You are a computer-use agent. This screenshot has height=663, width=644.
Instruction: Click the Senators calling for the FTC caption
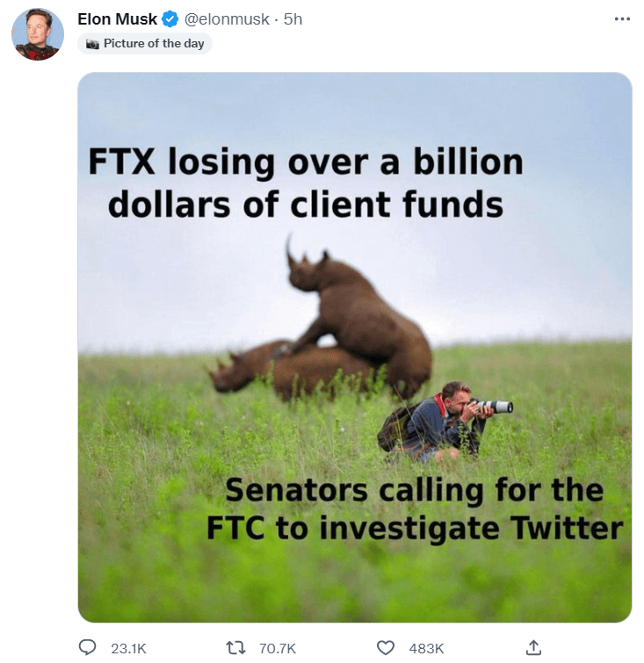pos(415,509)
